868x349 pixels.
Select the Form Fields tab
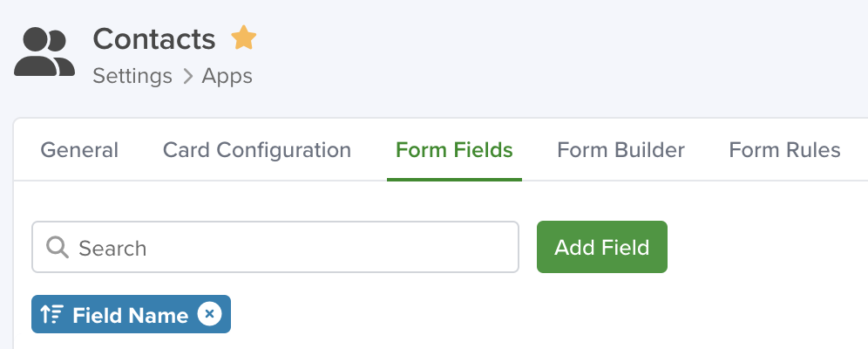(455, 150)
